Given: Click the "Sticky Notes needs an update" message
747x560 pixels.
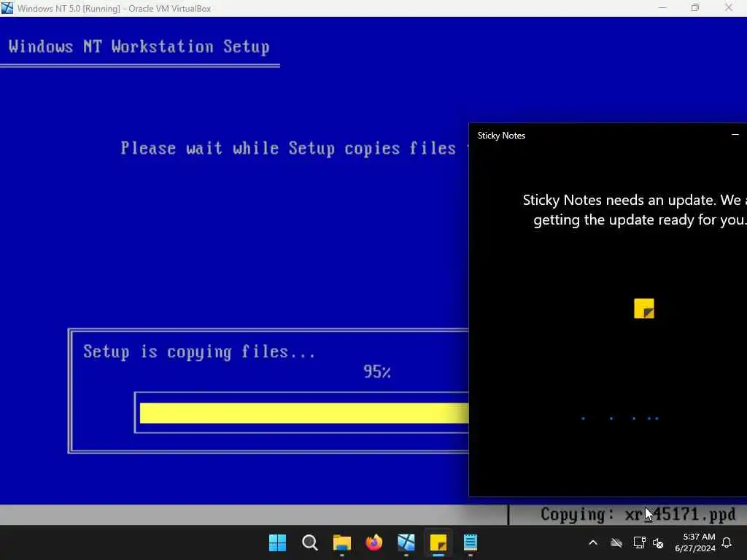Looking at the screenshot, I should 635,209.
